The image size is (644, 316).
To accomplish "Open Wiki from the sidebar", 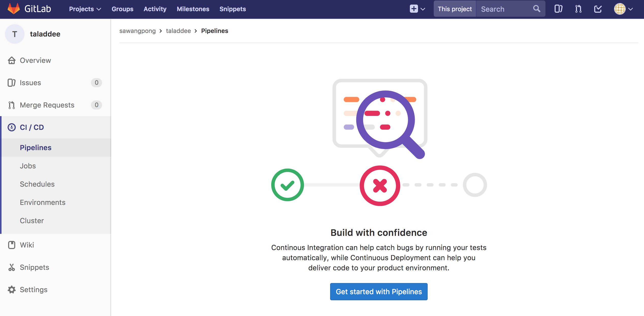I will tap(27, 245).
